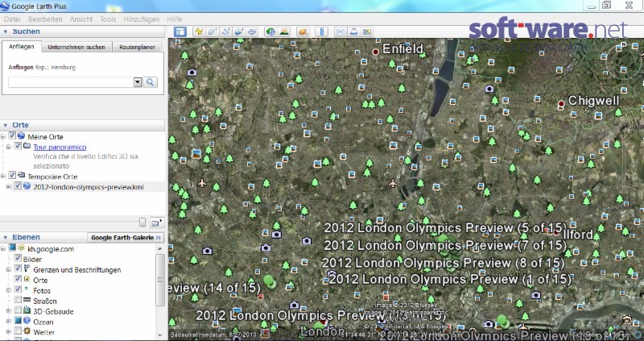
Task: Click the flag icon of Grenzen und Beschriftungen
Action: [27, 269]
